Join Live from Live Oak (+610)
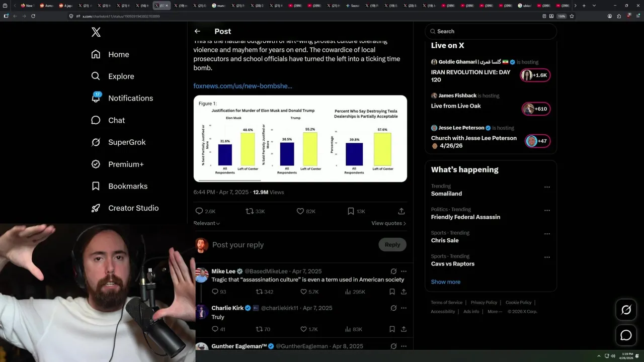The height and width of the screenshot is (362, 644). point(536,109)
